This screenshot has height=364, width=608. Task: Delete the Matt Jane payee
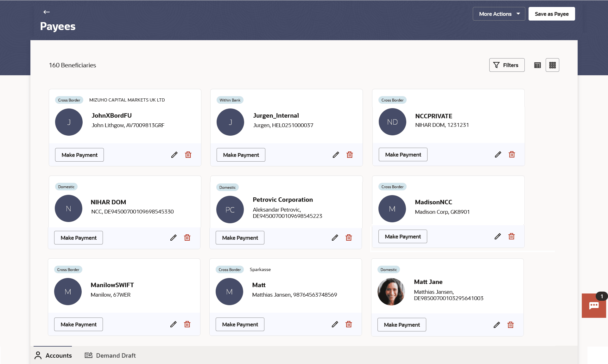tap(510, 325)
